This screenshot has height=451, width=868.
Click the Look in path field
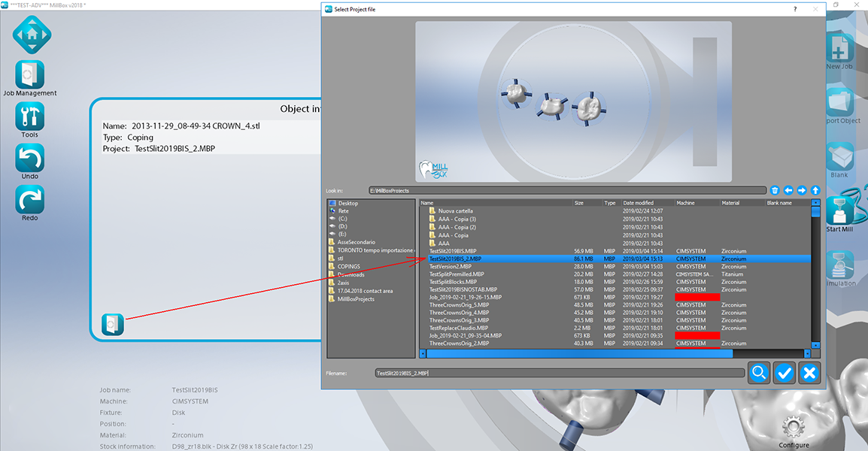(x=567, y=190)
